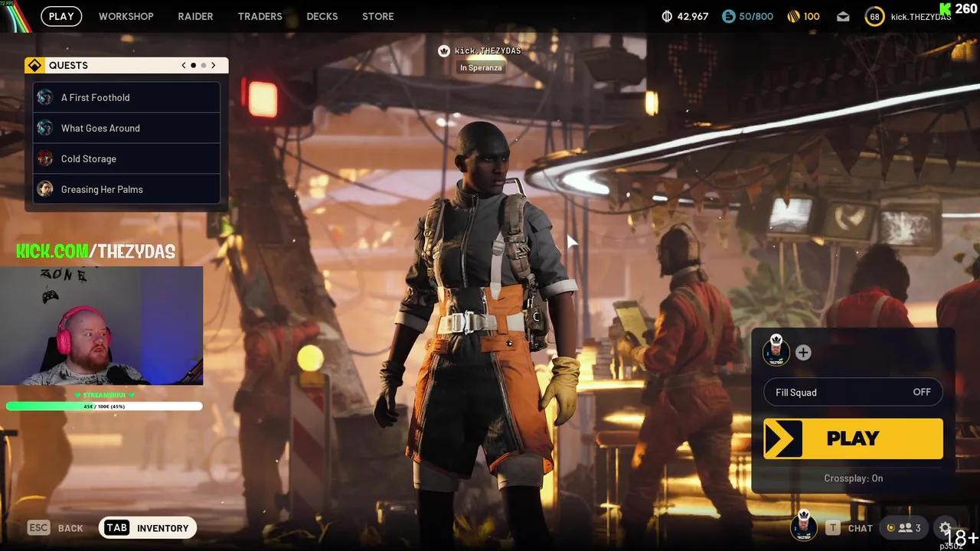Open the Cold Storage quest
Image resolution: width=980 pixels, height=551 pixels.
[x=127, y=158]
